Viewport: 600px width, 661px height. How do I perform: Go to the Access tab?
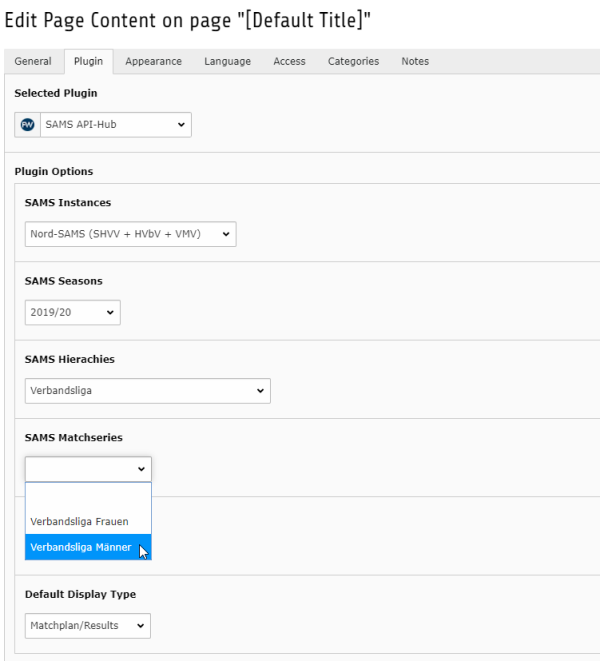(x=289, y=61)
